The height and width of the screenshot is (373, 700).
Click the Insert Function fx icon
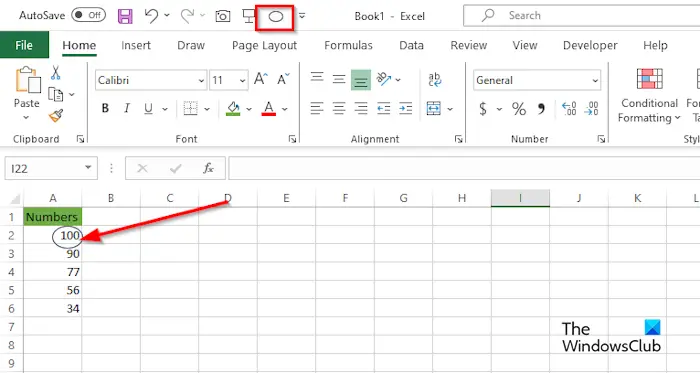pos(208,168)
